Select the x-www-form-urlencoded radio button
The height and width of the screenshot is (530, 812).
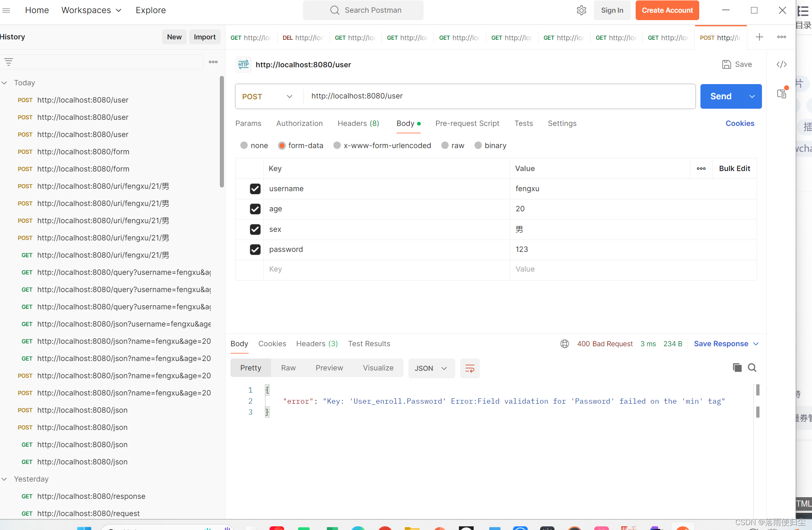pyautogui.click(x=337, y=145)
